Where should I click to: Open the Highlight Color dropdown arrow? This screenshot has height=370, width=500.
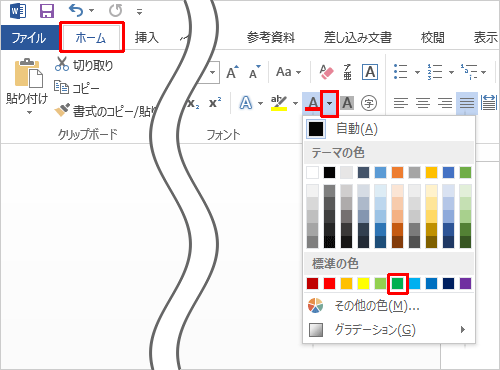coord(295,103)
